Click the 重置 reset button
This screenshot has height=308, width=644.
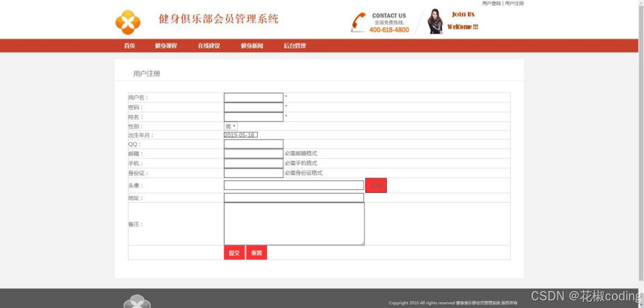[257, 253]
